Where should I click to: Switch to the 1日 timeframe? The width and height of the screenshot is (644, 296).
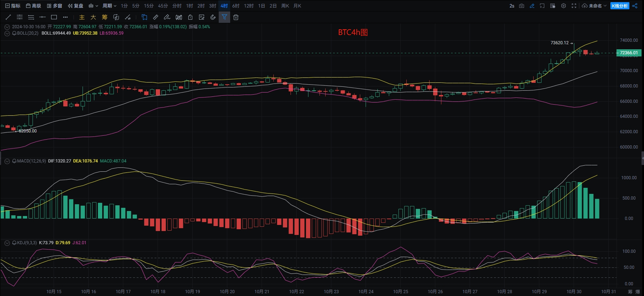pyautogui.click(x=262, y=6)
